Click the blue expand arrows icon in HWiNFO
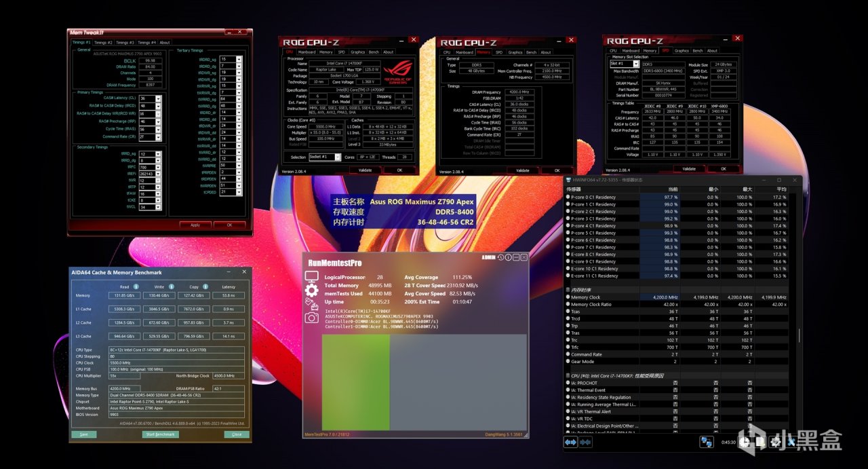 tap(570, 442)
